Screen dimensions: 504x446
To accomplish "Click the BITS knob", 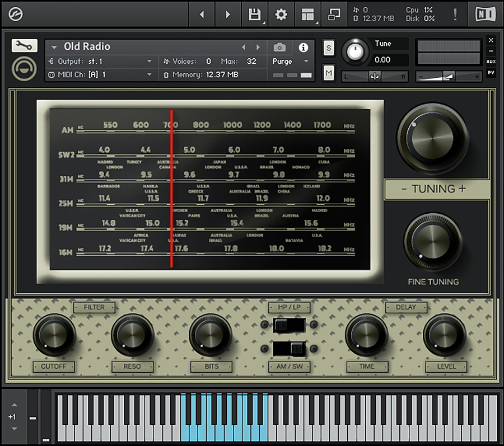I will [x=211, y=335].
